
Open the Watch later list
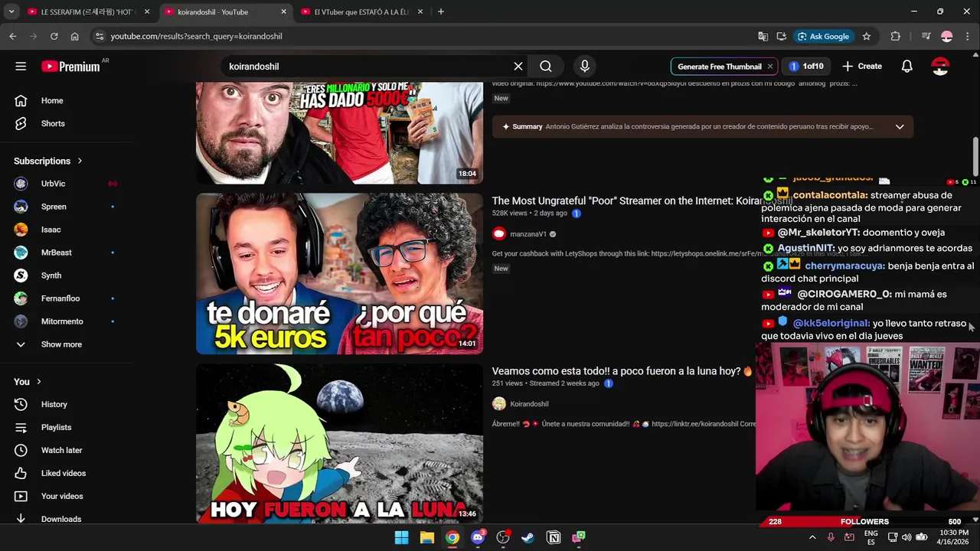coord(61,451)
